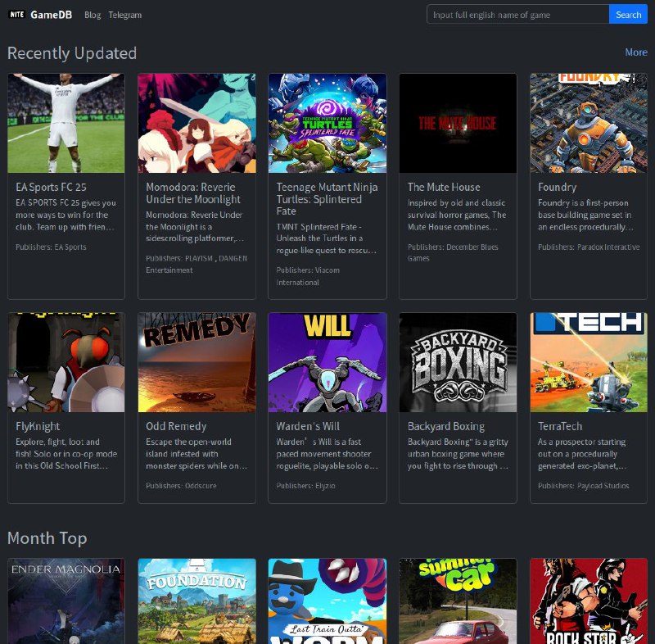The width and height of the screenshot is (655, 644).
Task: Select Publishers: EA Sports text
Action: pyautogui.click(x=51, y=247)
